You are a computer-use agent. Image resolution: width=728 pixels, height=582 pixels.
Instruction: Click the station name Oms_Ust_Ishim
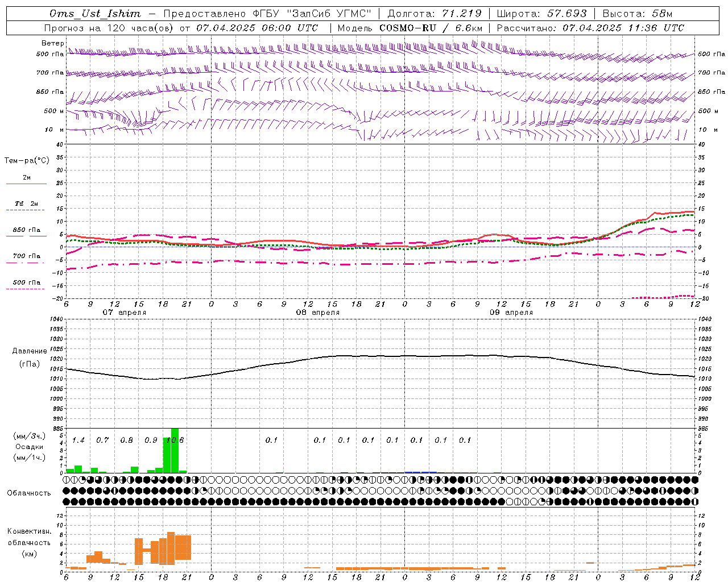click(95, 14)
